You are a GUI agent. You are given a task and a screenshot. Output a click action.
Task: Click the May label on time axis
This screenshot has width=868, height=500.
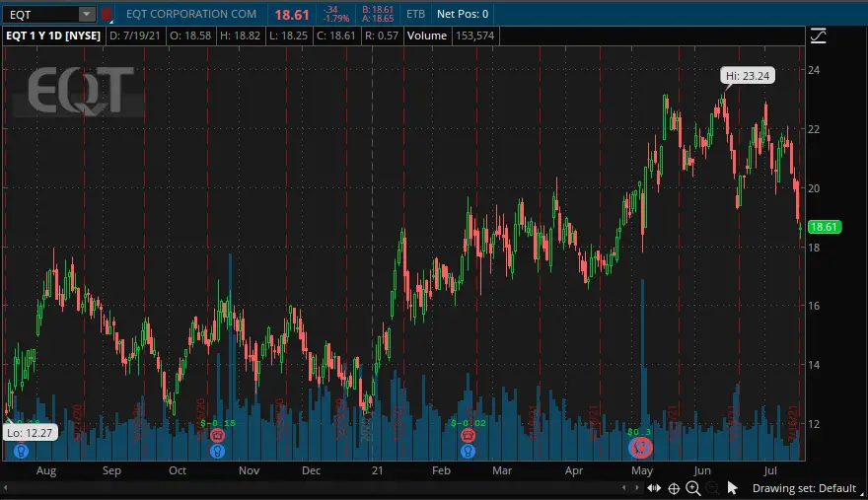tap(642, 470)
